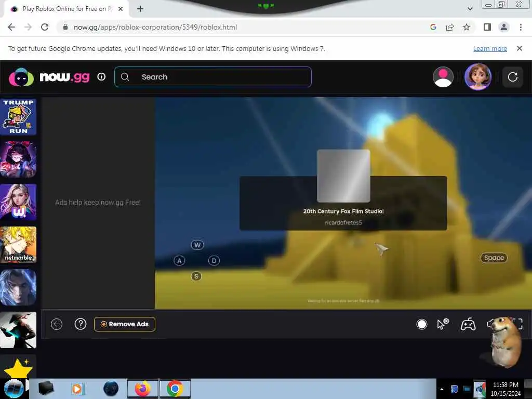Focus the now.gg Search field

212,77
